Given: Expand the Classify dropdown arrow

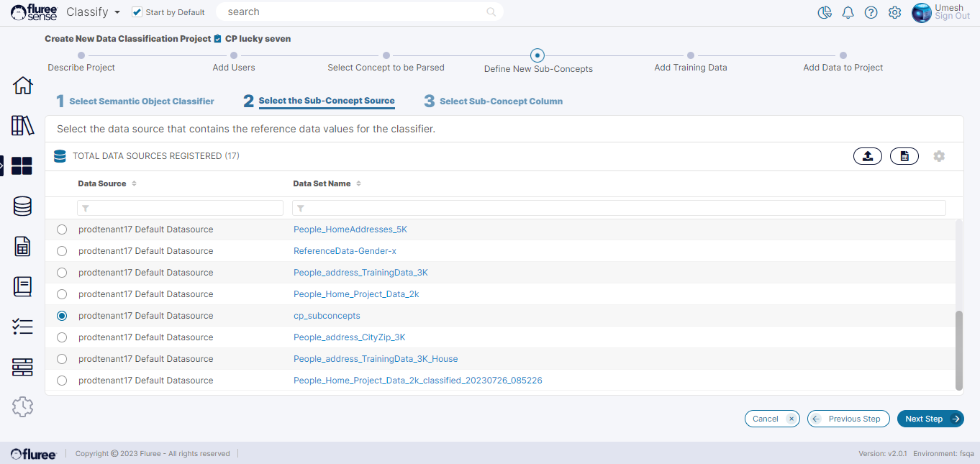Looking at the screenshot, I should (x=117, y=12).
